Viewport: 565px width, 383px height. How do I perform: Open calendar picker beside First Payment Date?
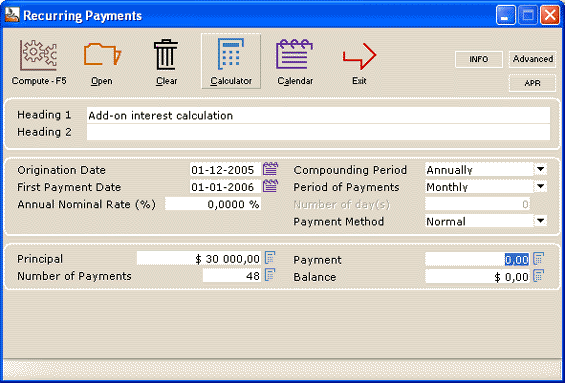coord(270,186)
